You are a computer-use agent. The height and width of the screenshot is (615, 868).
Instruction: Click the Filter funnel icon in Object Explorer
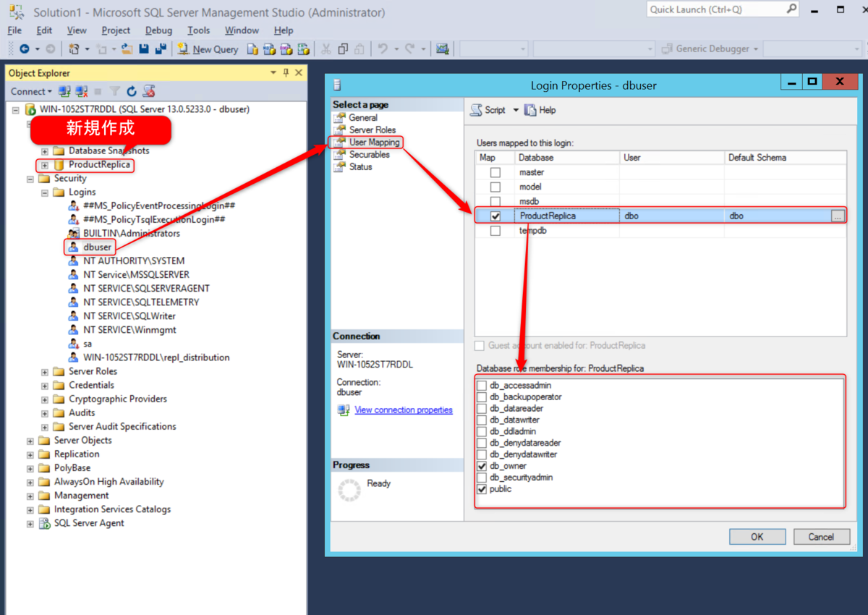[115, 91]
